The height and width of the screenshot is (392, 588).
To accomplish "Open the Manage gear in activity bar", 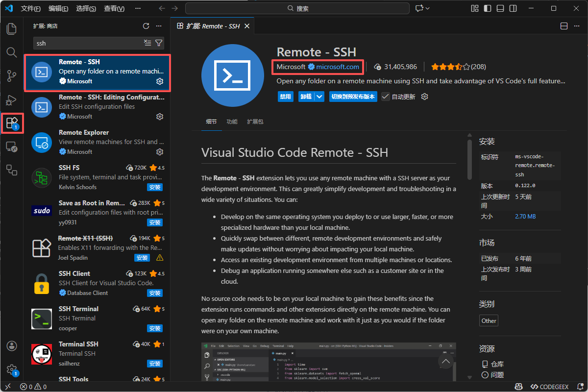I will (12, 369).
